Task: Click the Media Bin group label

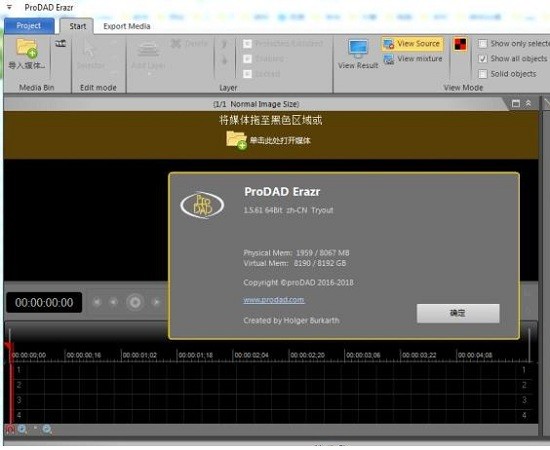Action: 36,88
